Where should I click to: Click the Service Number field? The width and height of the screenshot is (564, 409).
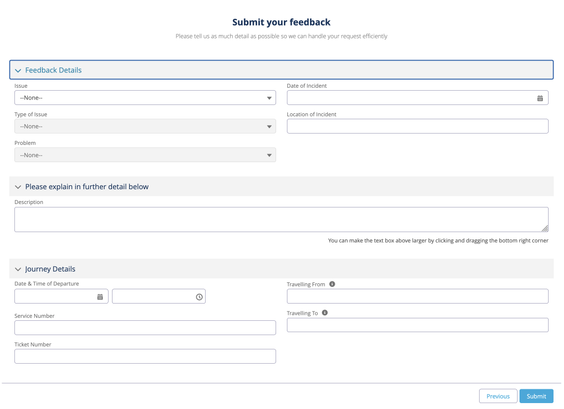point(145,328)
